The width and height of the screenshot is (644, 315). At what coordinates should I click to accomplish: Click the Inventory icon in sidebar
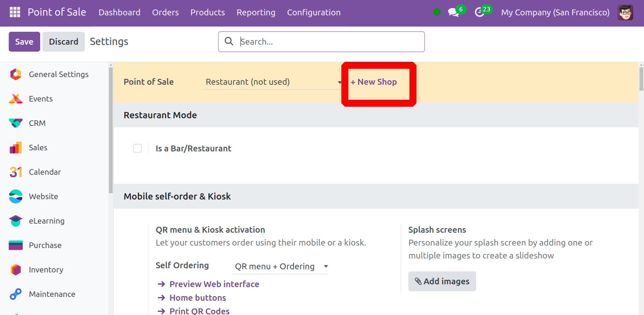16,270
